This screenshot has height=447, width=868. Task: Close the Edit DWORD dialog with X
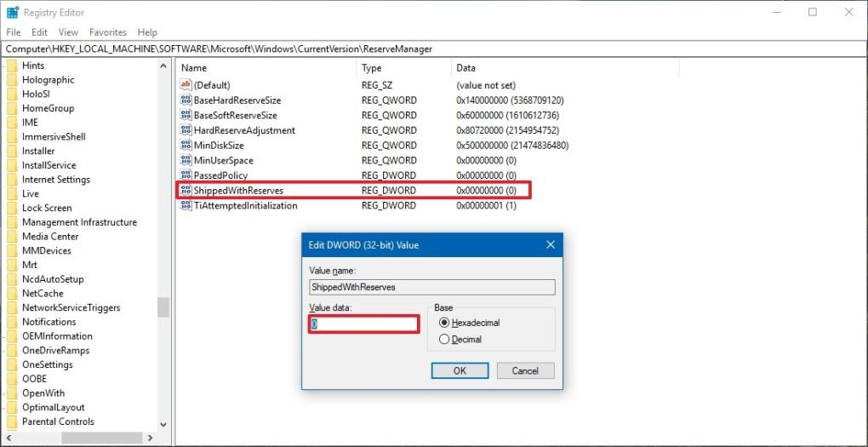pos(549,245)
